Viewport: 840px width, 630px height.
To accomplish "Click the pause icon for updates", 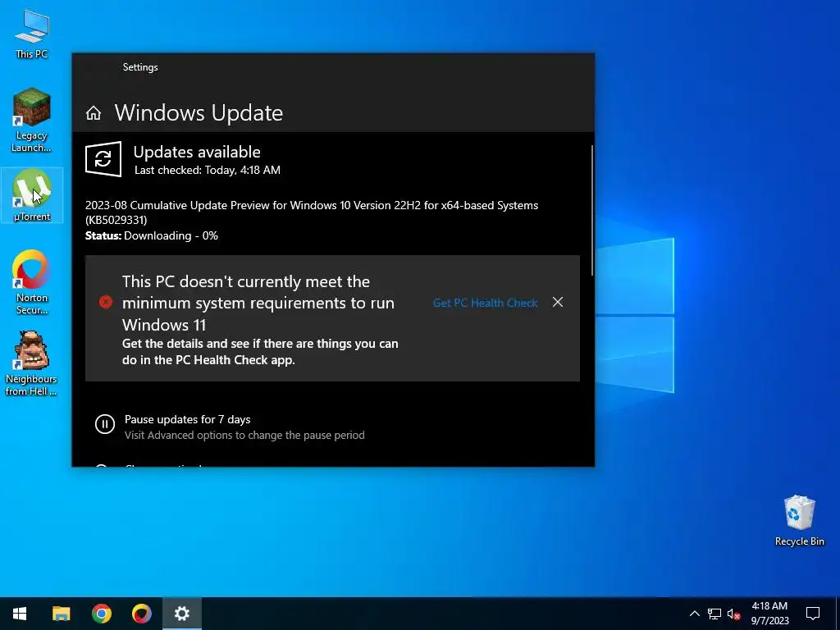I will pos(104,424).
